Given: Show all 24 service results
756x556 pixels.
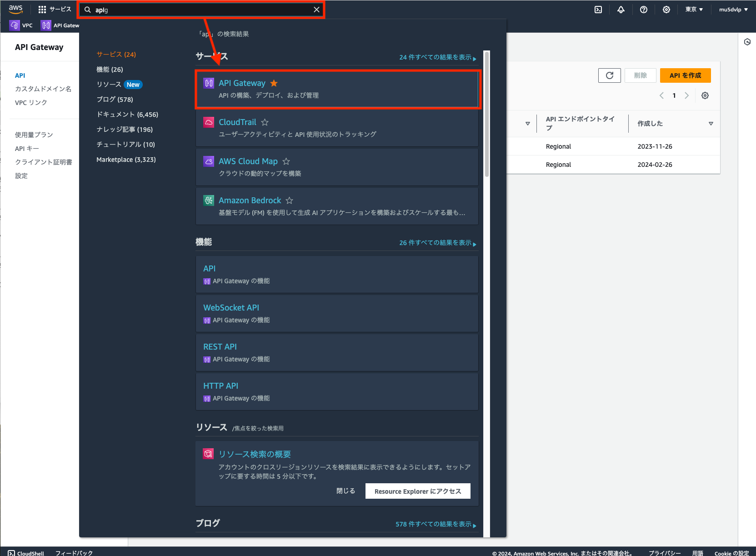Looking at the screenshot, I should click(x=438, y=57).
